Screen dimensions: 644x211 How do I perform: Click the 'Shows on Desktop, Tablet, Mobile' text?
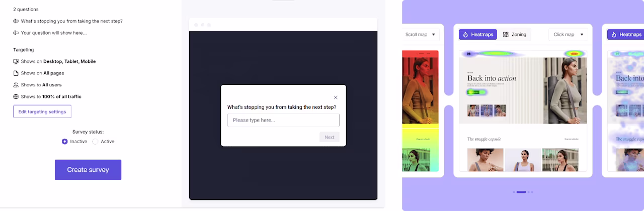pos(58,61)
